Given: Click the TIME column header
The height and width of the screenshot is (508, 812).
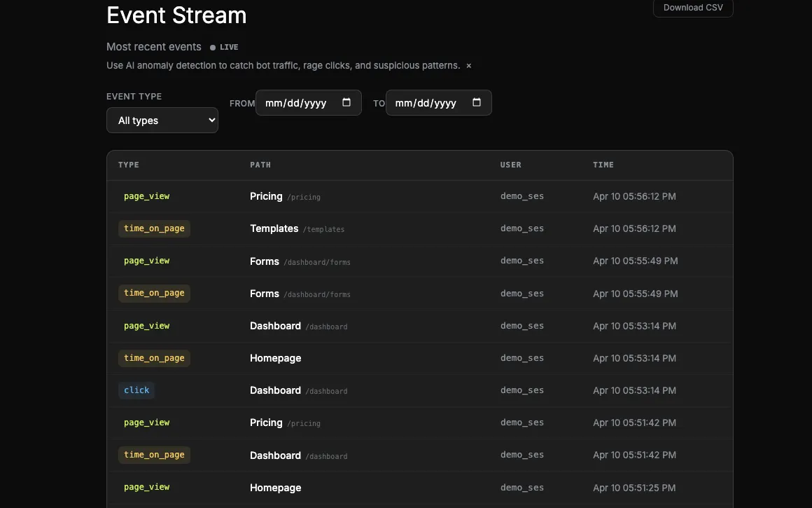Looking at the screenshot, I should coord(603,165).
